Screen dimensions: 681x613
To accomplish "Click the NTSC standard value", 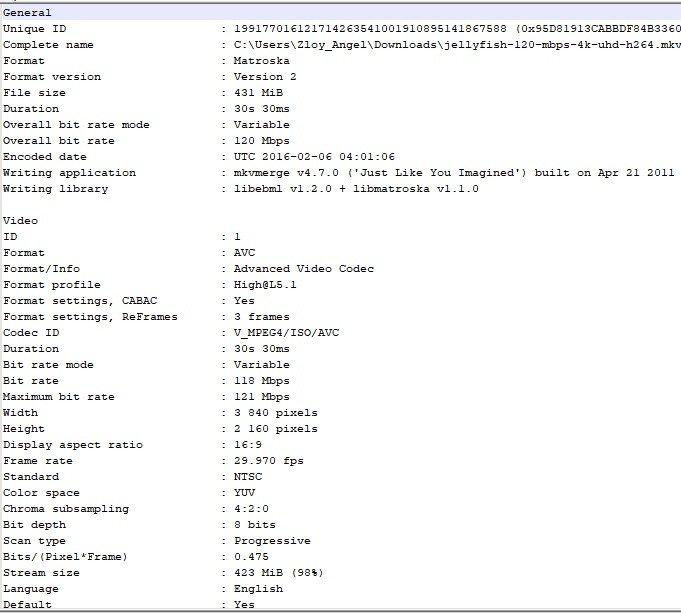I will [248, 477].
